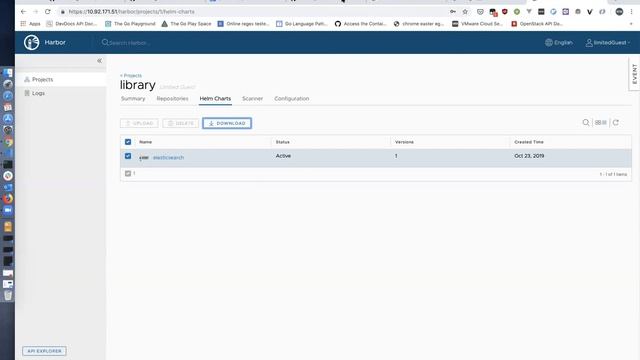Click the red shield uBlock extension icon

505,12
